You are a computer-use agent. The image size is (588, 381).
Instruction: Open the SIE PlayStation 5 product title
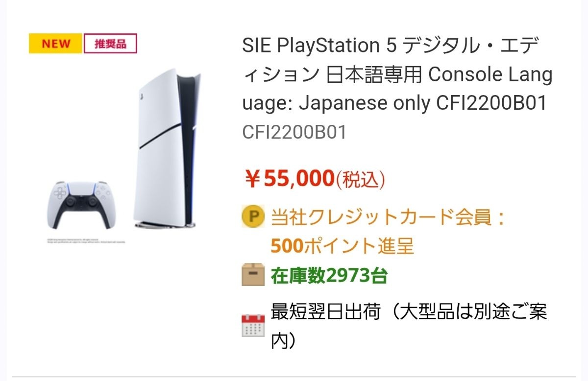tap(397, 75)
